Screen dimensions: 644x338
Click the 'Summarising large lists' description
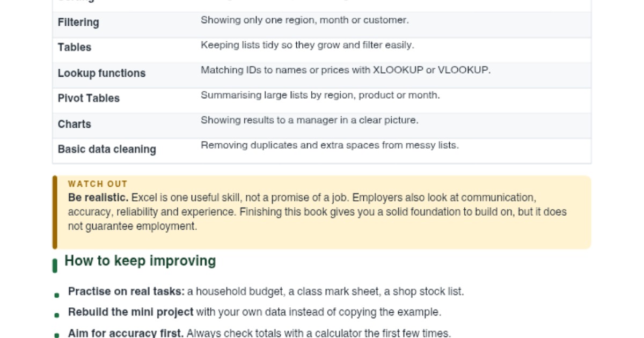[x=320, y=95]
